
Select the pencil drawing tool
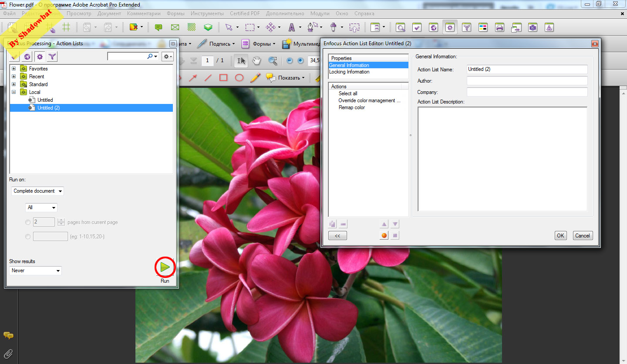click(255, 78)
